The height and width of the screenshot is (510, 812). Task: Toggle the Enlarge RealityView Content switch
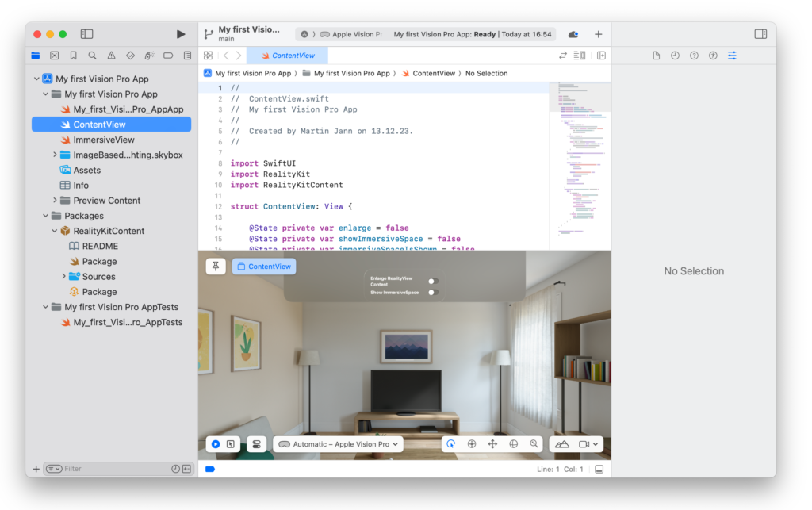tap(432, 280)
